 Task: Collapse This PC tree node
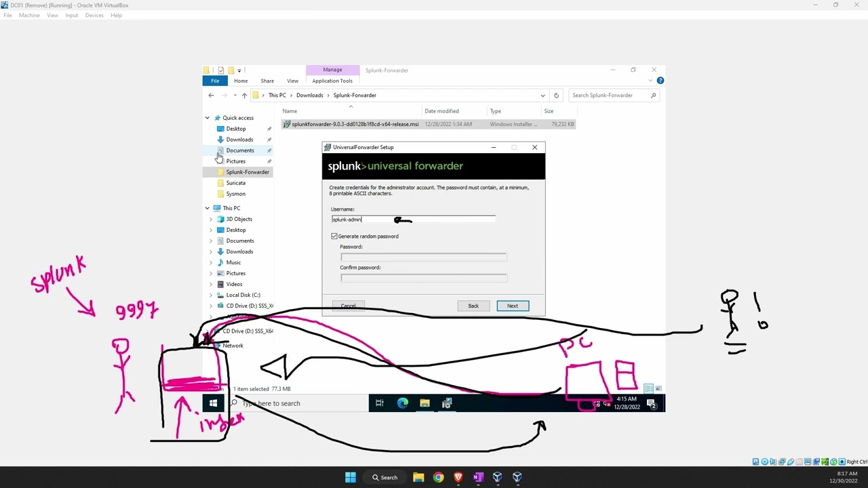pyautogui.click(x=208, y=208)
